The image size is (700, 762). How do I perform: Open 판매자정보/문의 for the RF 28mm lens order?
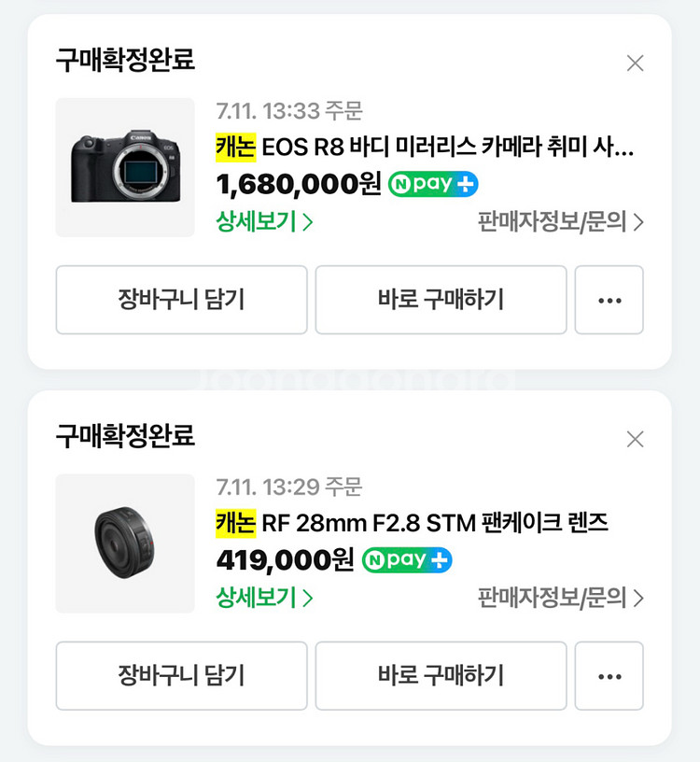point(560,598)
